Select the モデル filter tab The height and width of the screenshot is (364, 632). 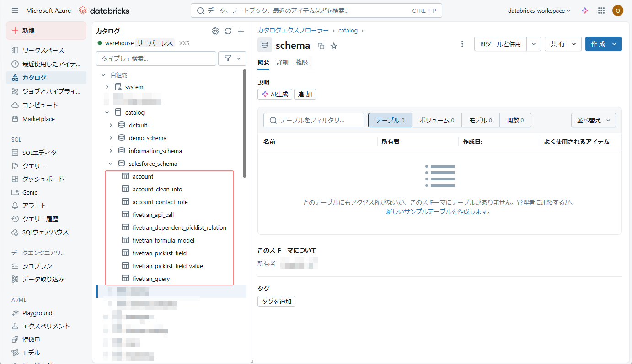click(x=481, y=120)
